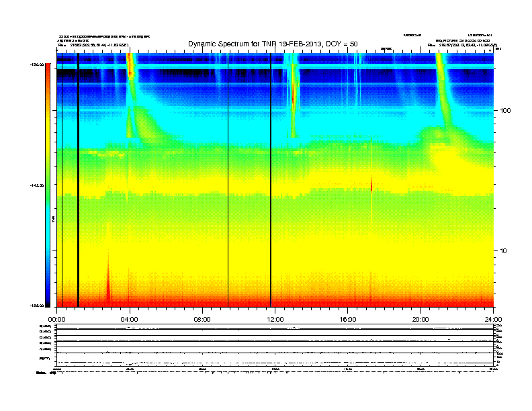Viewport: 532px width, 411px height.
Task: Click the low-frequency red spike before 03:00
Action: 108,283
